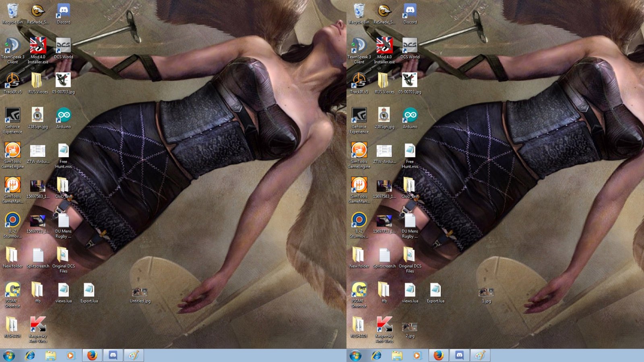Viewport: 644px width, 362px height.
Task: Select Export.lua file on right screen
Action: (436, 292)
